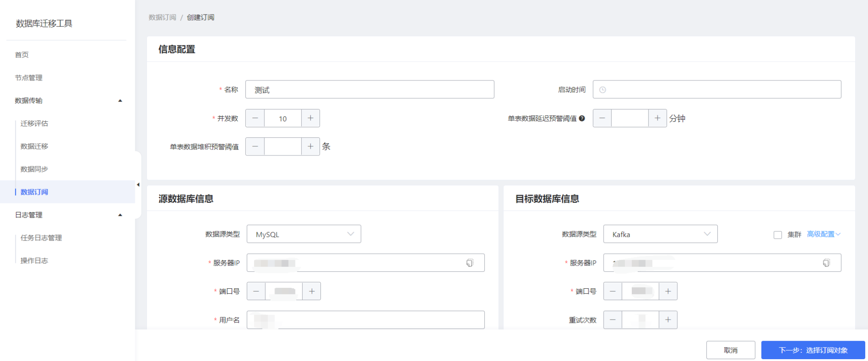Decrease 重试次数 with the minus button
This screenshot has width=868, height=361.
[x=613, y=320]
